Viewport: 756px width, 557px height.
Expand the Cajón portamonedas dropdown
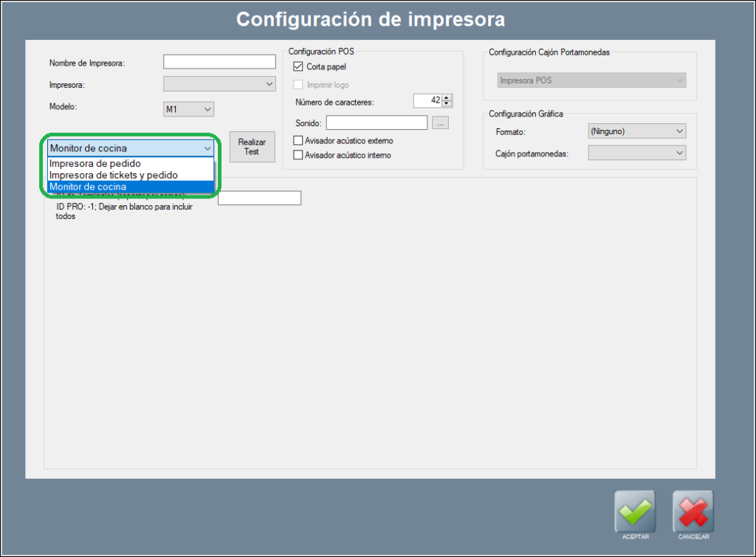(x=636, y=153)
